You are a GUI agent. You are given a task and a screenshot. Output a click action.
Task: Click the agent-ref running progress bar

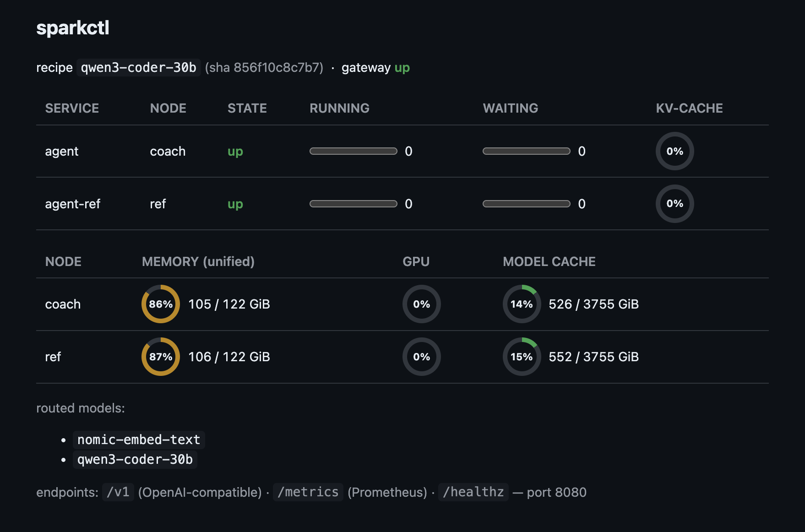353,204
